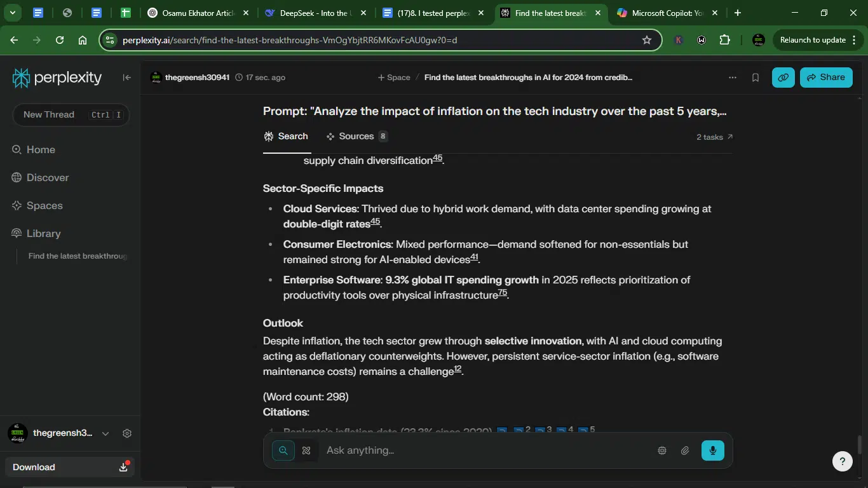
Task: Click the Download app button
Action: 70,467
